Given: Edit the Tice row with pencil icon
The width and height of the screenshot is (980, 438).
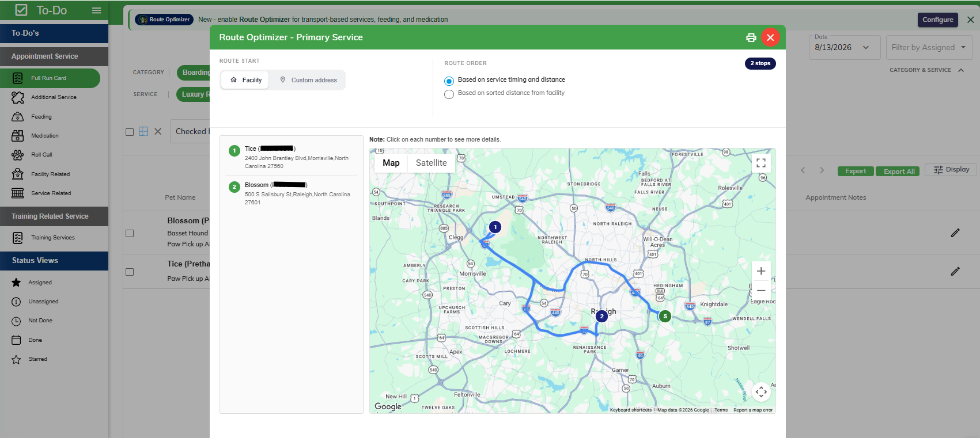Looking at the screenshot, I should click(955, 271).
